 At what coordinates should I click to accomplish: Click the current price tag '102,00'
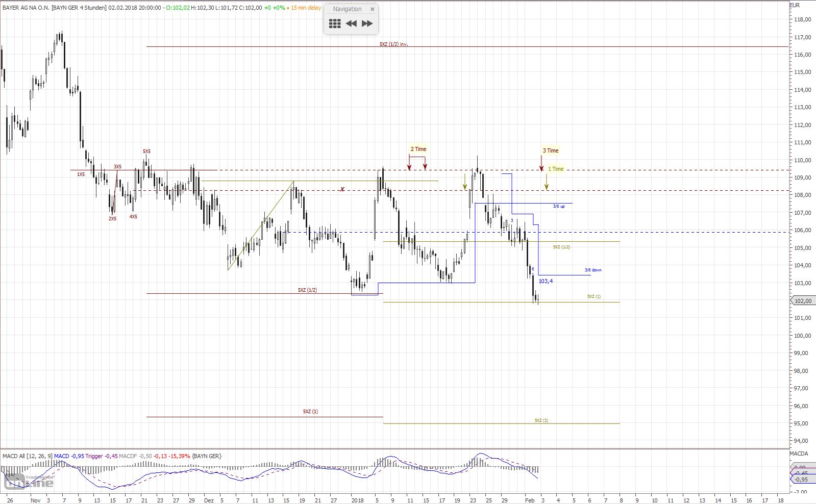(802, 301)
